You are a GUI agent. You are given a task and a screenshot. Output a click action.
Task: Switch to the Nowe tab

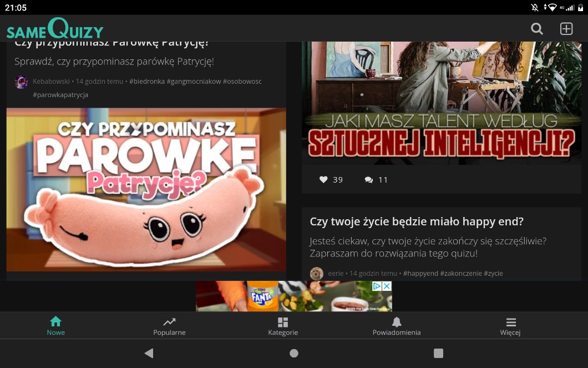pyautogui.click(x=55, y=326)
